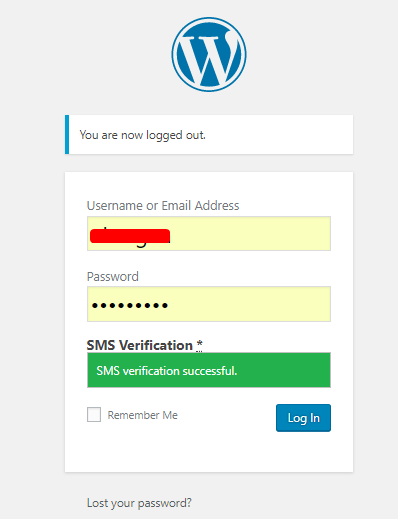Open the Lost your password link
Viewport: 398px width, 519px height.
[139, 503]
